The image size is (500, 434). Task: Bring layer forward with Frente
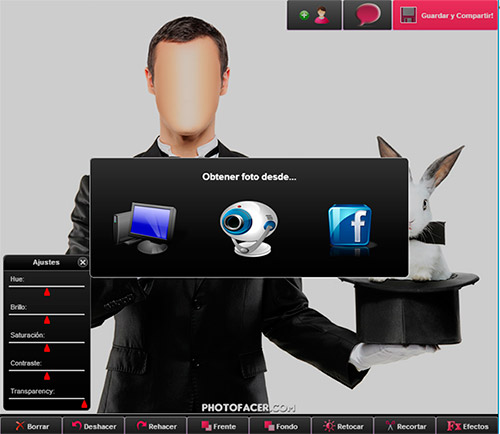coord(218,426)
